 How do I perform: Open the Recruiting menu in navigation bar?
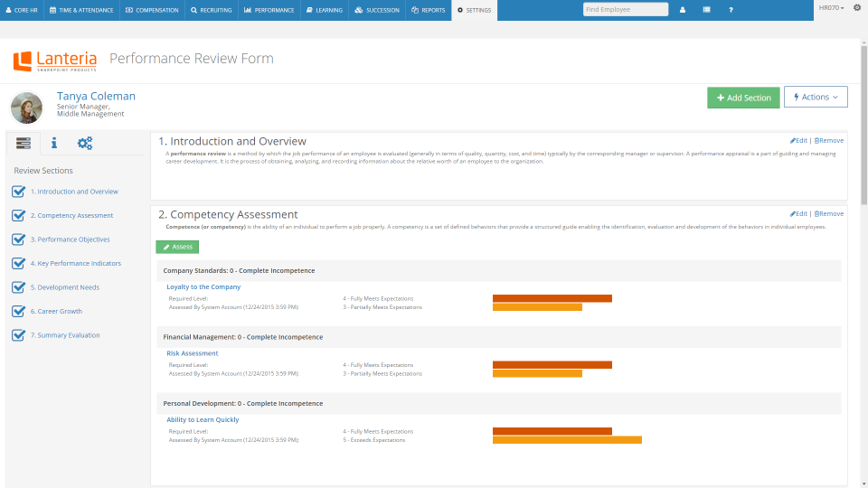click(x=212, y=10)
